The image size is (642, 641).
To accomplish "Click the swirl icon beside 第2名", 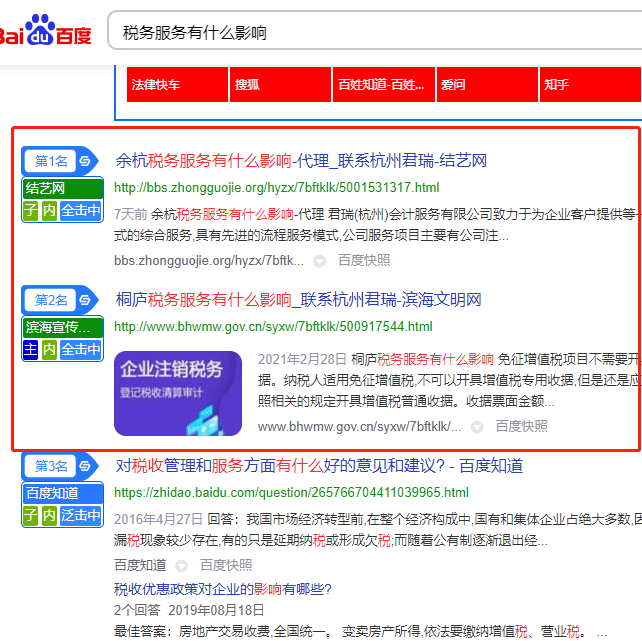I will click(85, 300).
